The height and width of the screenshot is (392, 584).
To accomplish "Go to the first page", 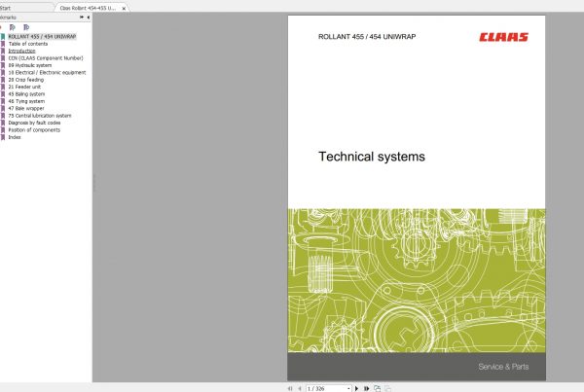I will click(290, 389).
